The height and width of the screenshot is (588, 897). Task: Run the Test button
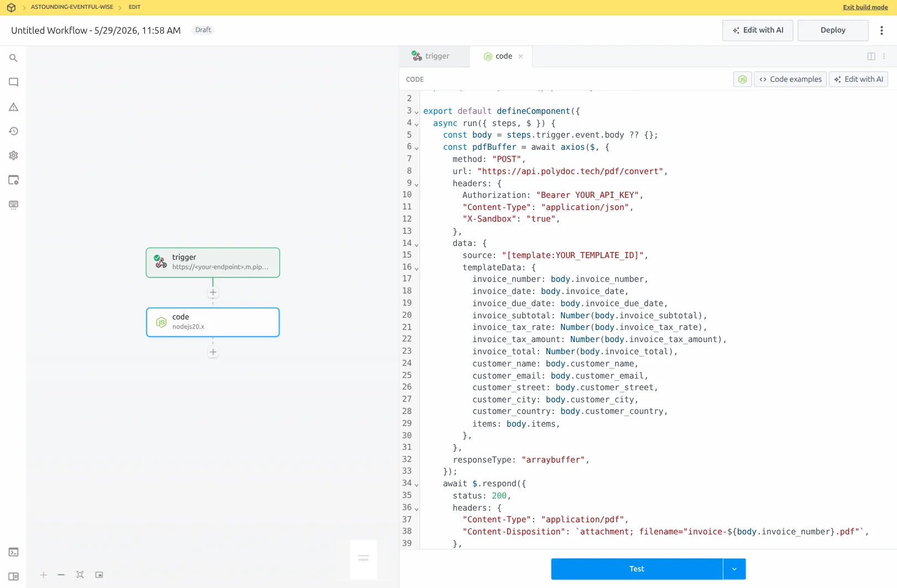point(637,569)
